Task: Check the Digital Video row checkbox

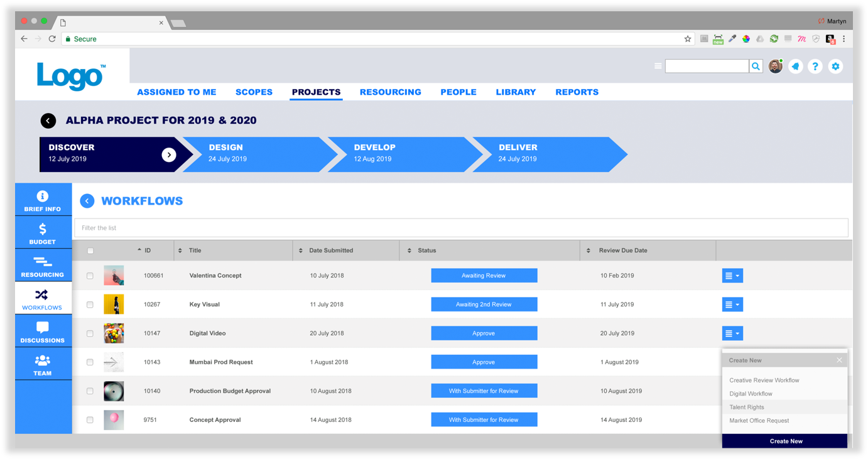Action: pyautogui.click(x=90, y=333)
